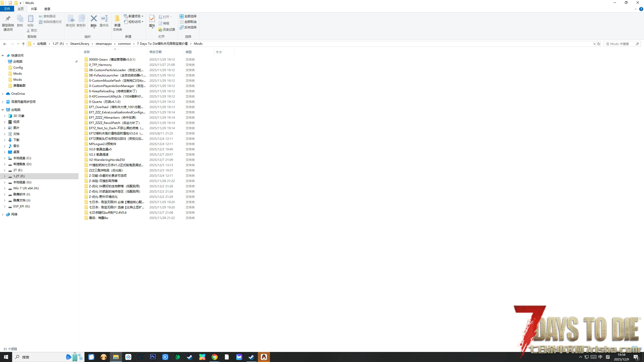
Task: Expand the address bar history dropdown
Action: coord(594,44)
